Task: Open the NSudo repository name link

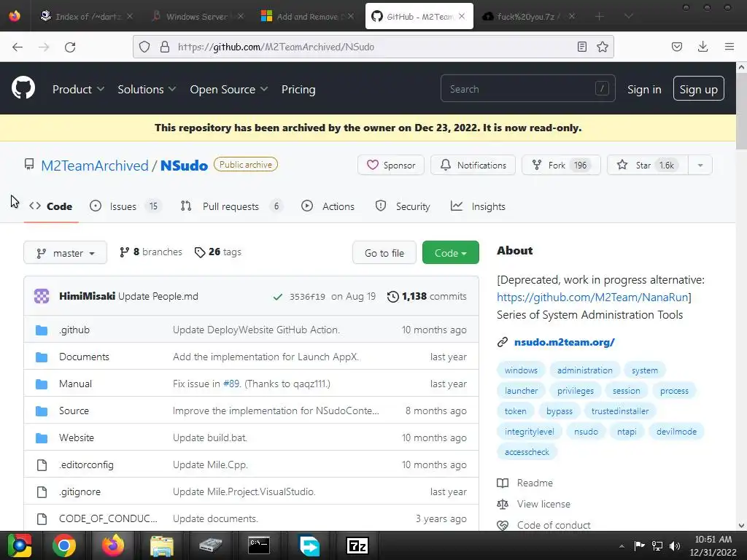Action: [x=184, y=166]
